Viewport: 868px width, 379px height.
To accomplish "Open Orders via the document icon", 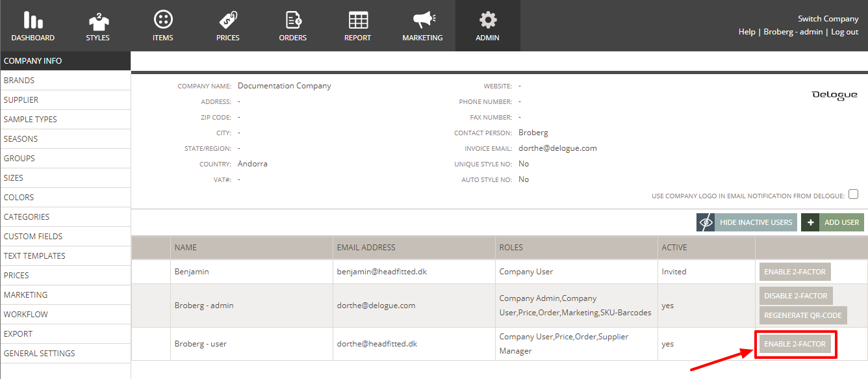I will pyautogui.click(x=292, y=20).
